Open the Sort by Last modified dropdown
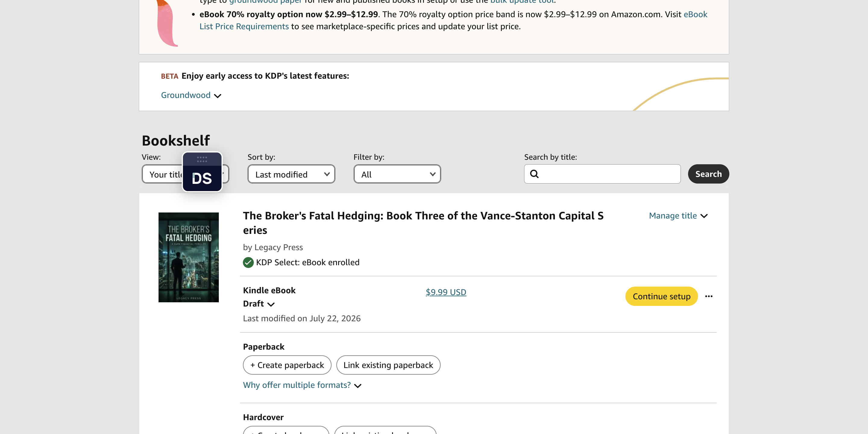The width and height of the screenshot is (868, 434). [291, 174]
